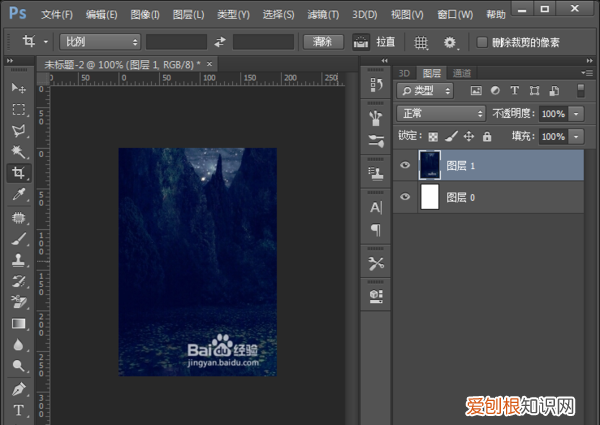The height and width of the screenshot is (425, 600).
Task: Select the Dodge tool
Action: [x=18, y=366]
